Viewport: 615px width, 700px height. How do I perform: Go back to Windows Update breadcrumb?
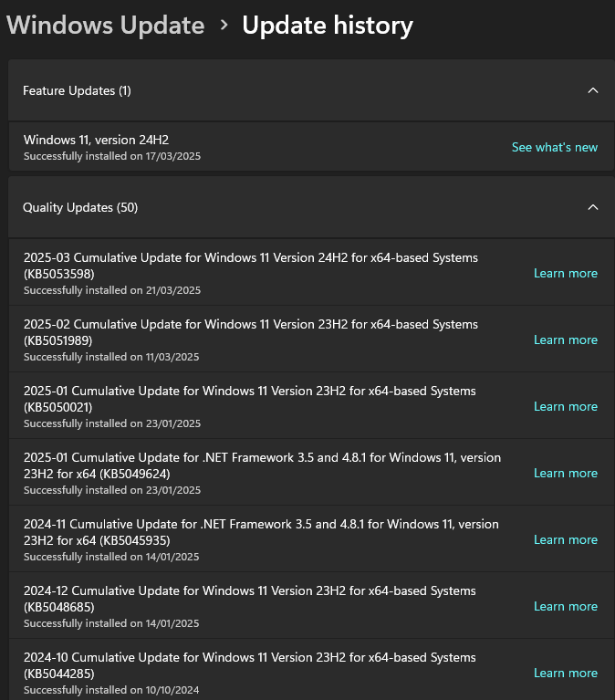[x=105, y=25]
